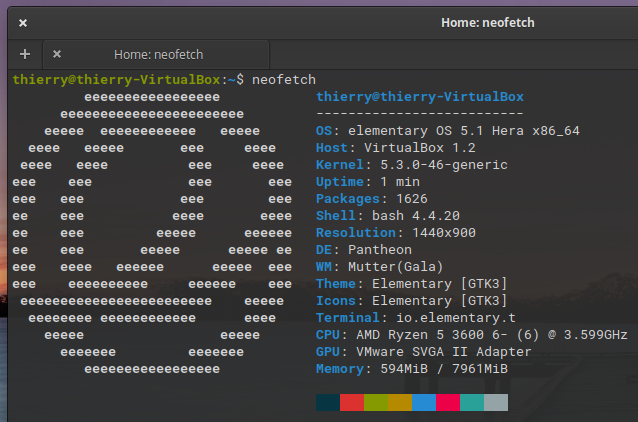Click the elementary ASCII logo
The height and width of the screenshot is (422, 638).
[x=152, y=233]
